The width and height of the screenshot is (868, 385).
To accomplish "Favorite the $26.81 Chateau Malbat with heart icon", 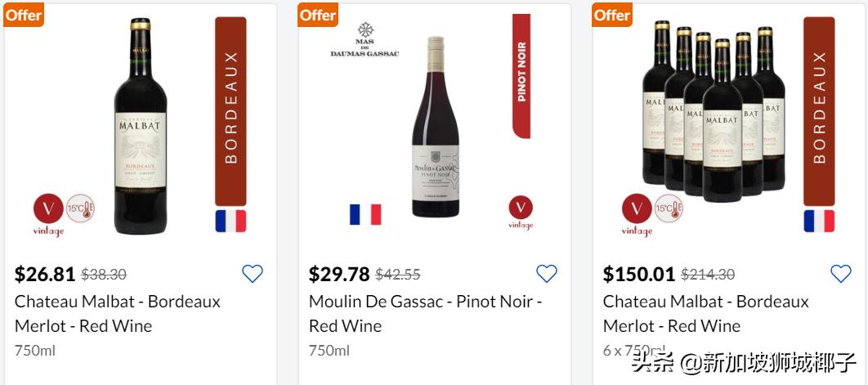I will click(x=253, y=274).
